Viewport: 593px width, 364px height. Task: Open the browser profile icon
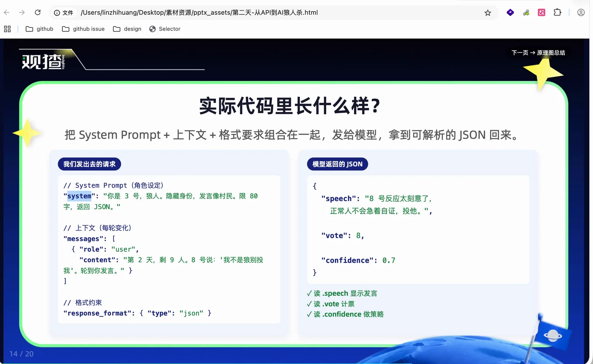(581, 13)
